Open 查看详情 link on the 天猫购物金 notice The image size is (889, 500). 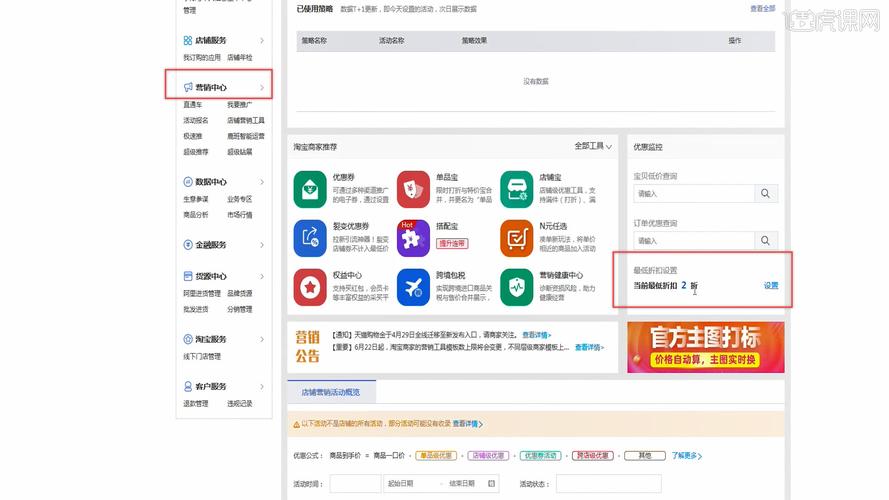[x=536, y=335]
